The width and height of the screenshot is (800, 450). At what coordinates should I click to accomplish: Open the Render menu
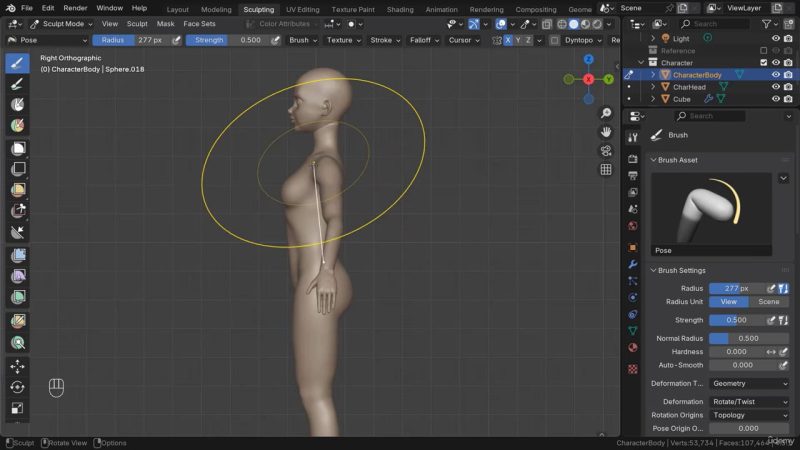point(75,8)
